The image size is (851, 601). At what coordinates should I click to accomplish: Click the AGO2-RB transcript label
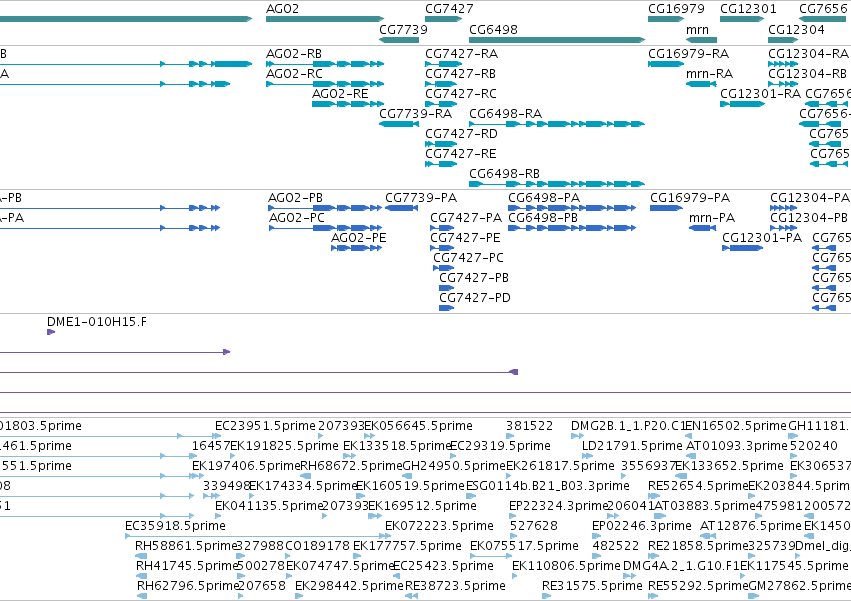[x=294, y=54]
